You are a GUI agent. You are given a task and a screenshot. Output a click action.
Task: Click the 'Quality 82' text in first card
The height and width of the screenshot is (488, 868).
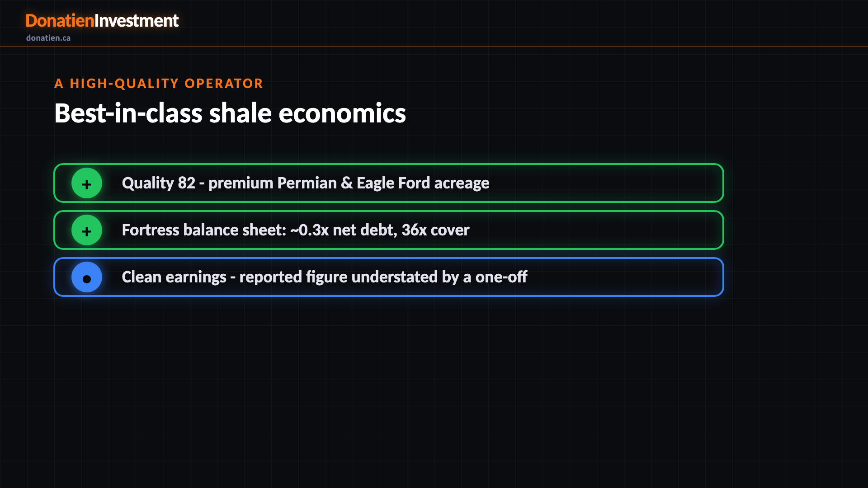(x=159, y=183)
